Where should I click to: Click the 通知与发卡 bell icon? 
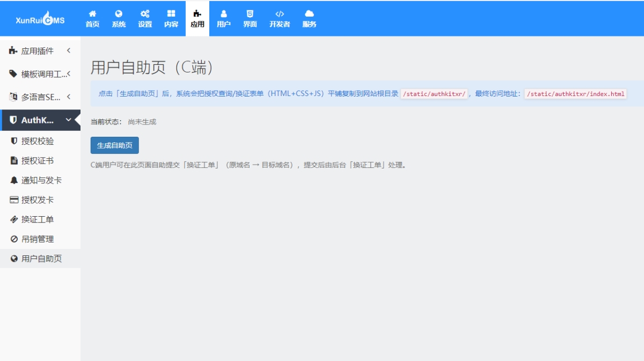click(x=14, y=180)
